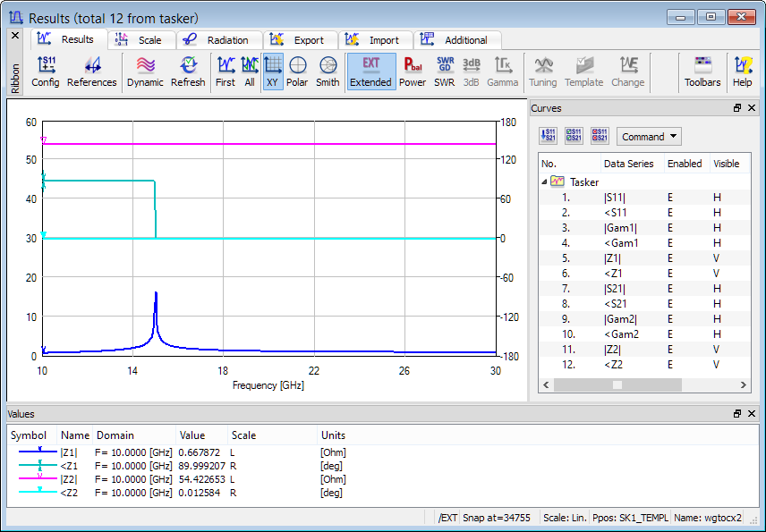Switch to Polar chart view
This screenshot has height=532, width=766.
297,72
